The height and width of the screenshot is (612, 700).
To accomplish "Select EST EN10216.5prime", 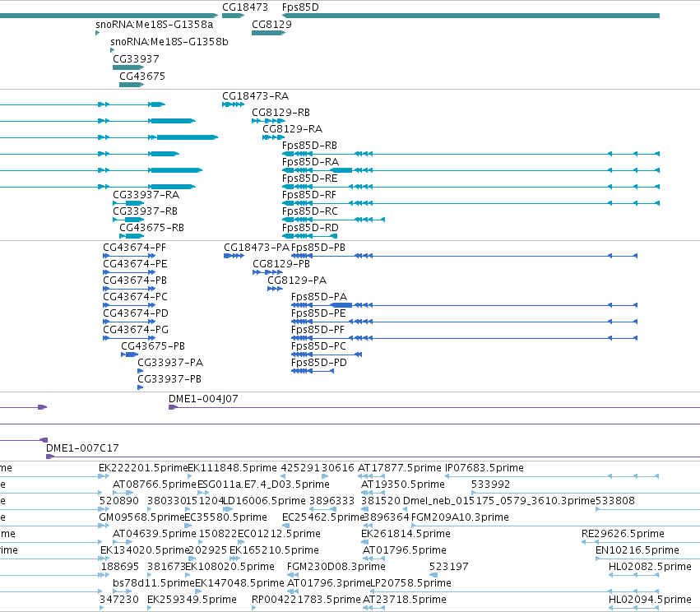I will click(637, 550).
